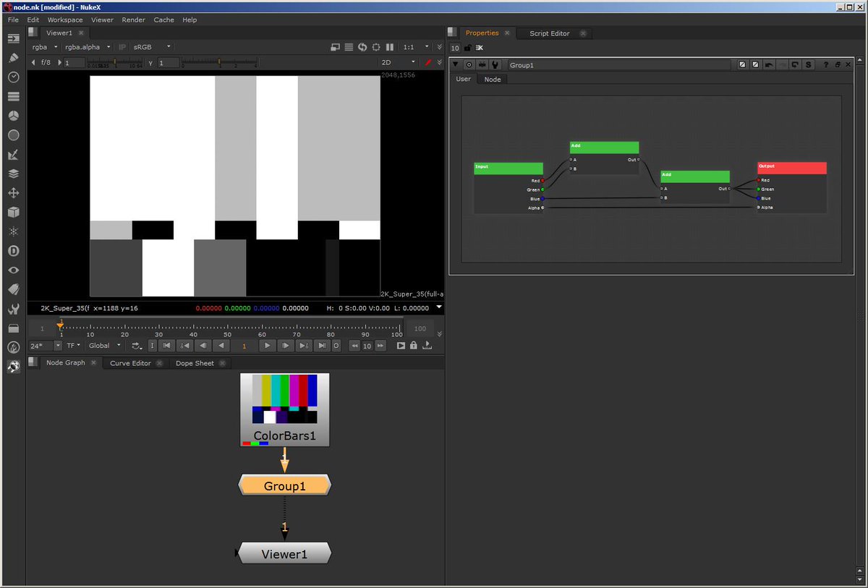Open the 2D view mode dropdown
The height and width of the screenshot is (588, 868).
point(399,63)
